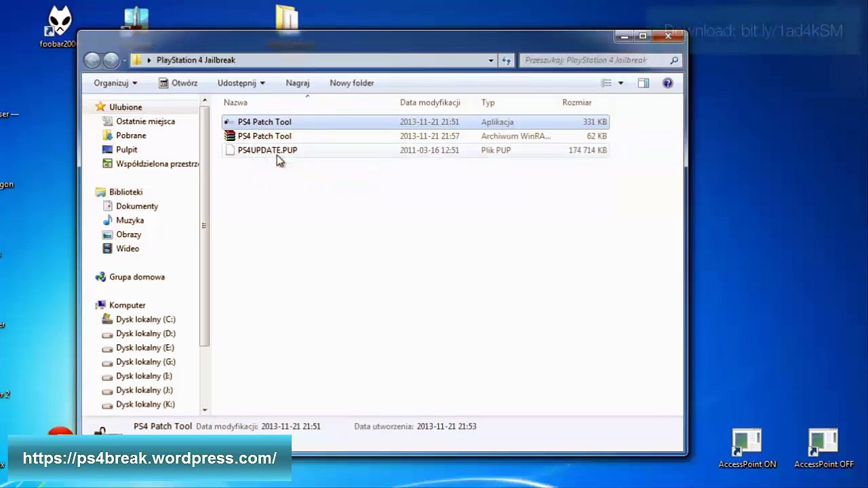Open Obrazy library
This screenshot has width=868, height=488.
coord(129,235)
